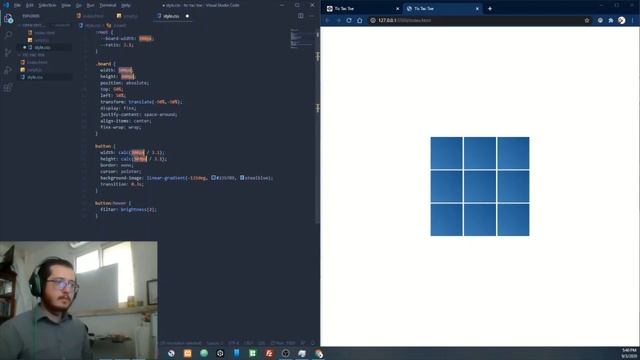640x360 pixels.
Task: Click the style.css breadcrumb segment
Action: point(92,25)
